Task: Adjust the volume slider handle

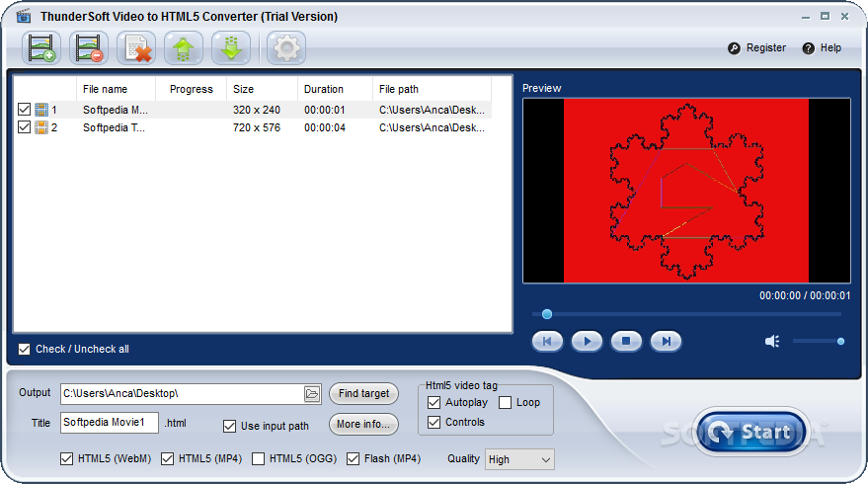Action: (840, 341)
